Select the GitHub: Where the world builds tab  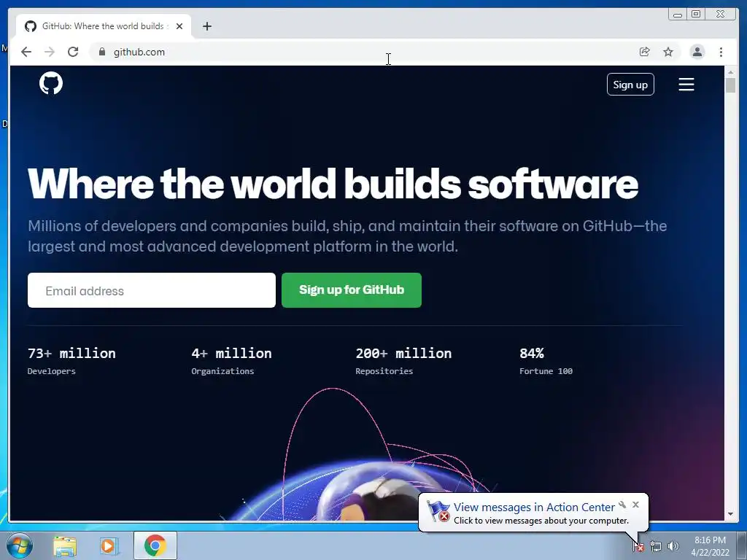[x=103, y=26]
